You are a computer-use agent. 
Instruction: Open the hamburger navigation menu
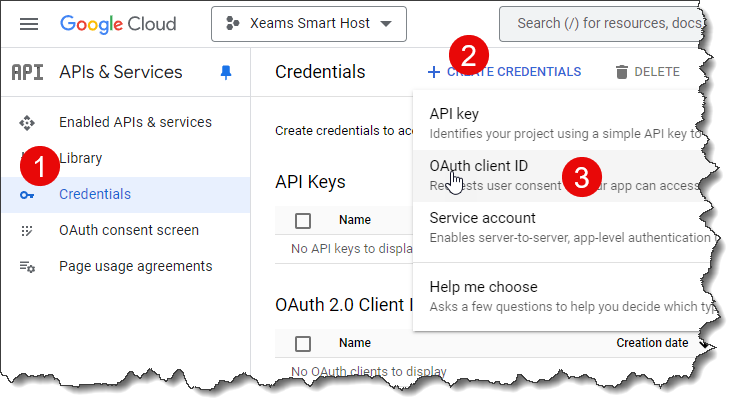click(29, 24)
